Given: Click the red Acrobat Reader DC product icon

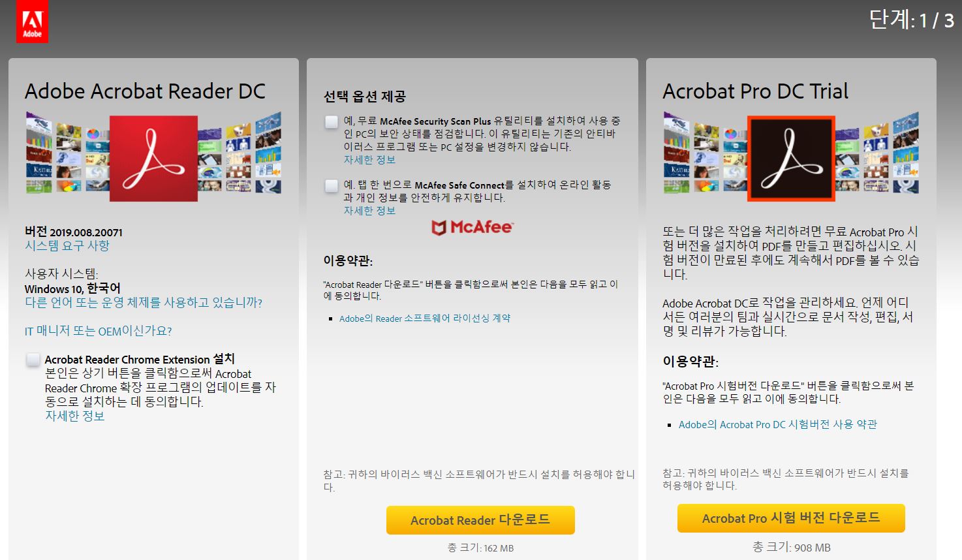Looking at the screenshot, I should [153, 159].
